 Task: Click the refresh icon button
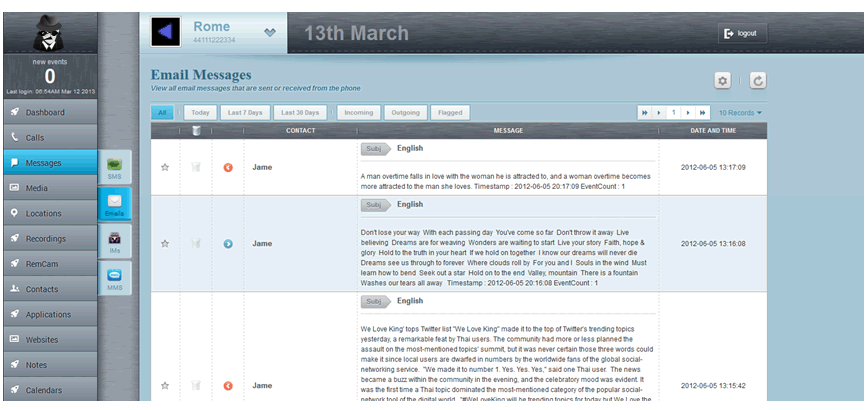pos(757,81)
